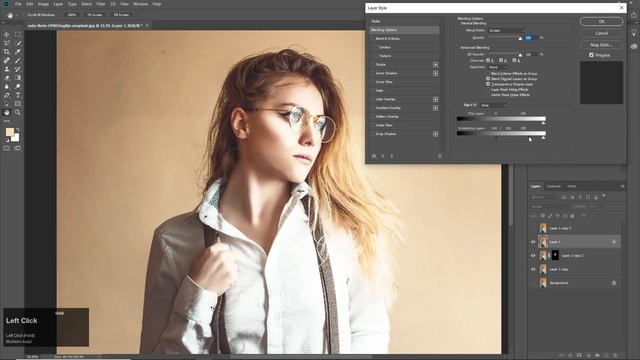Viewport: 640px width, 360px height.
Task: Click Cancel in Layer Style dialog
Action: click(x=602, y=33)
